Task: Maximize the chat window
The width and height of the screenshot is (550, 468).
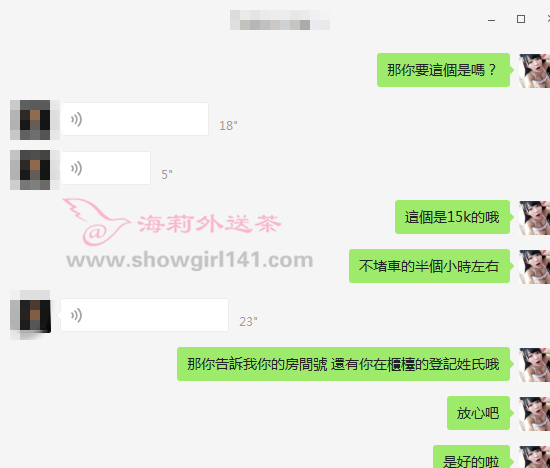Action: click(x=521, y=19)
